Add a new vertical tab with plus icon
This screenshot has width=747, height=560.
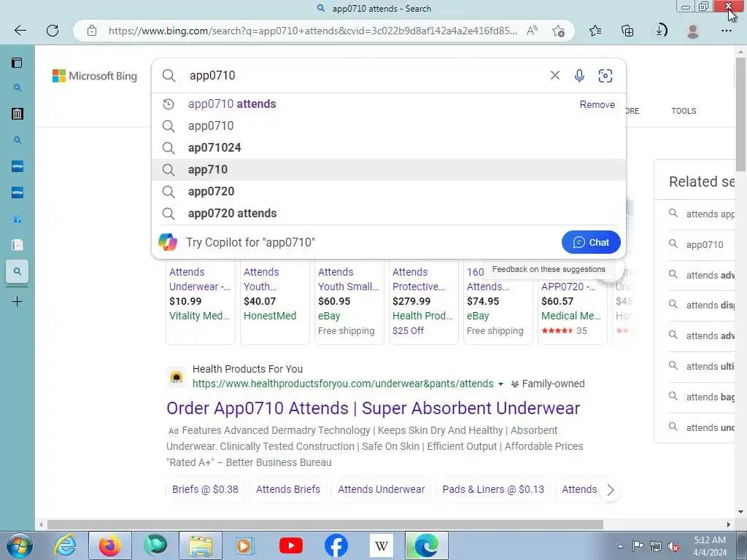click(18, 301)
